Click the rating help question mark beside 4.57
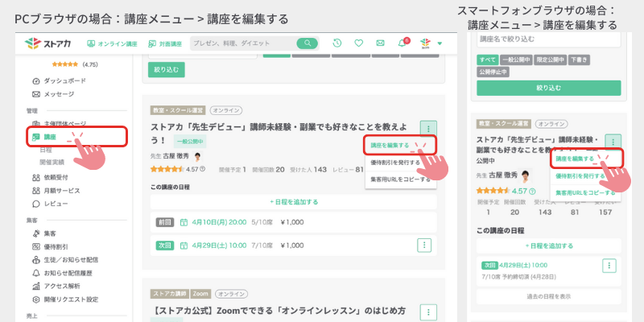Screen dimensions: 644x322 [203, 169]
